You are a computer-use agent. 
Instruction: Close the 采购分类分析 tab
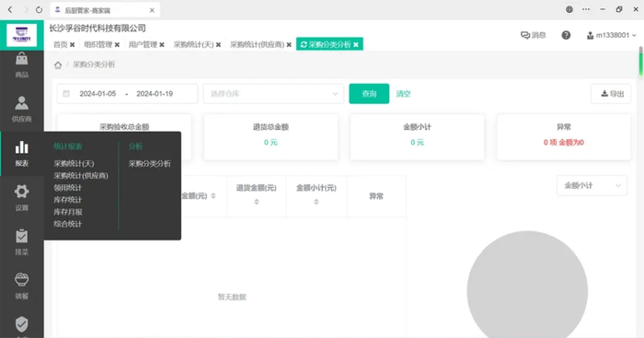pyautogui.click(x=356, y=45)
